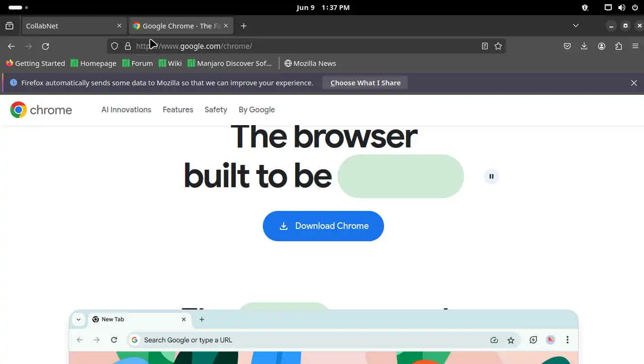Click the Chrome logo on page
The height and width of the screenshot is (364, 644).
[x=41, y=110]
